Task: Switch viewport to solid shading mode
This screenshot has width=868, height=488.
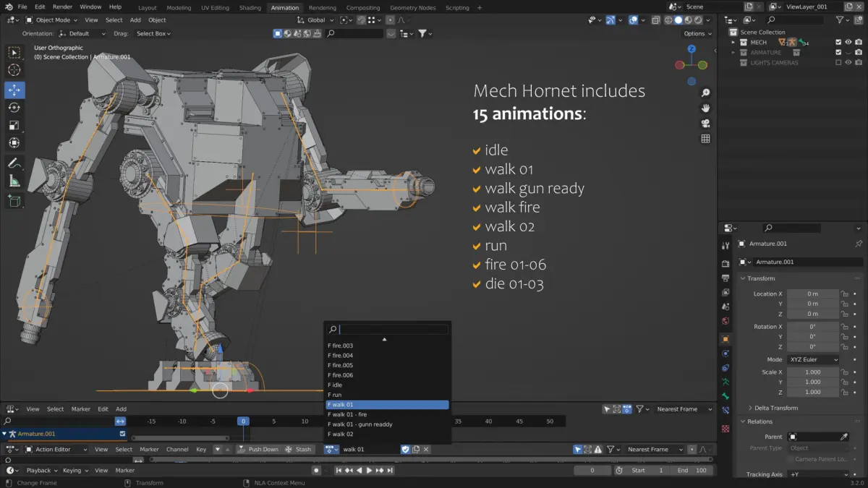Action: (x=678, y=20)
